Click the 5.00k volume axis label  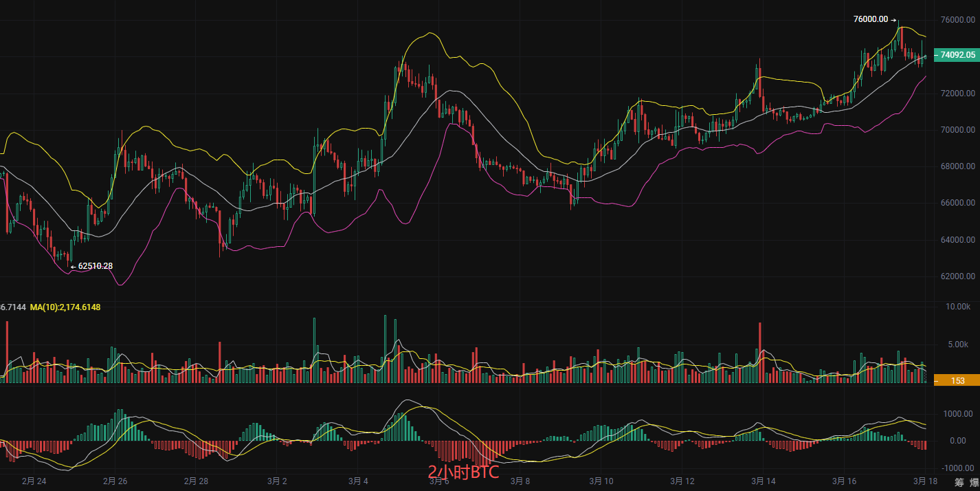point(960,345)
